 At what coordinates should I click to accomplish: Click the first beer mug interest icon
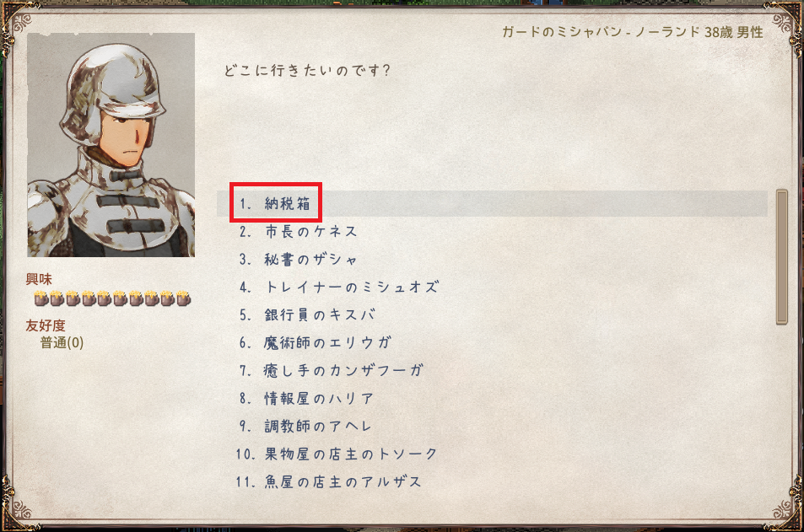click(x=41, y=298)
